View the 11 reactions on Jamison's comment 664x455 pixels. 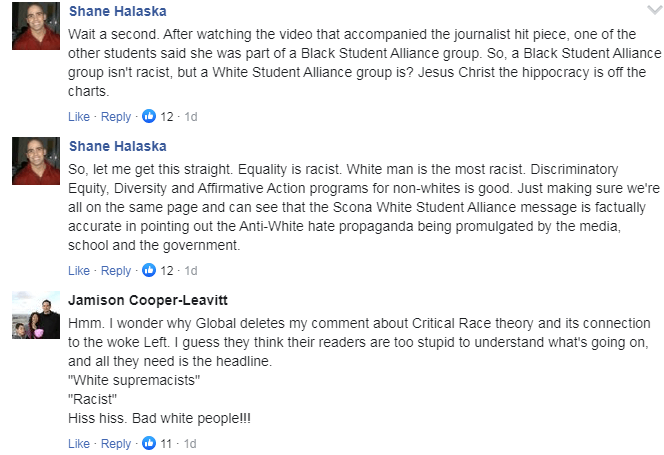point(166,444)
